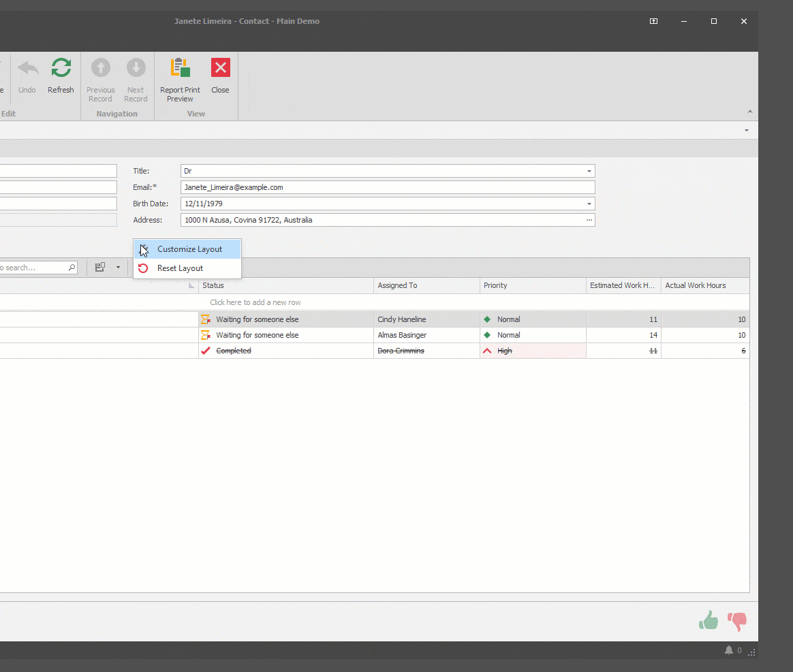Image resolution: width=793 pixels, height=672 pixels.
Task: Click the thumbs down feedback icon
Action: point(737,621)
